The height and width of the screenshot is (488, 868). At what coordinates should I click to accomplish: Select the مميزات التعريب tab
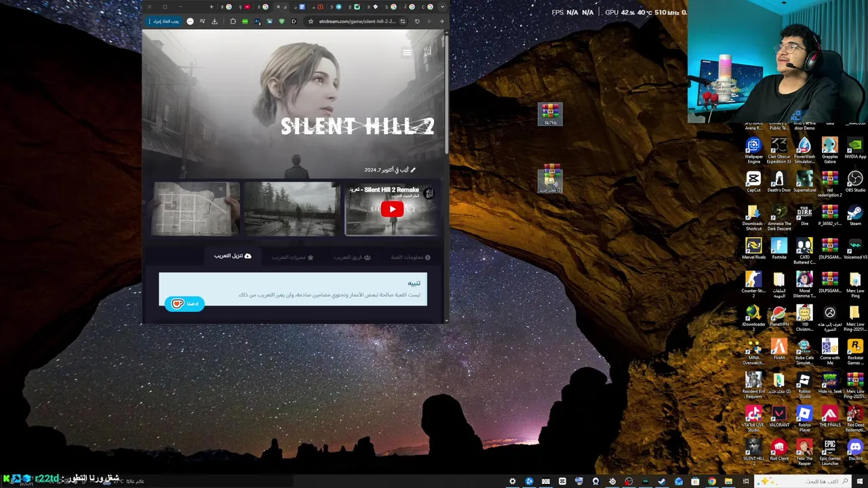[x=293, y=258]
